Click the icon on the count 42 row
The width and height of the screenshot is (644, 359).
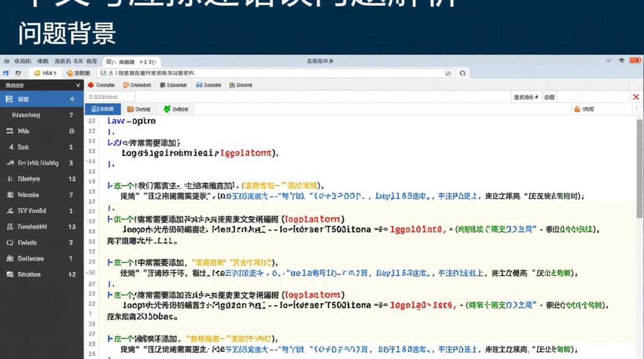[9, 274]
